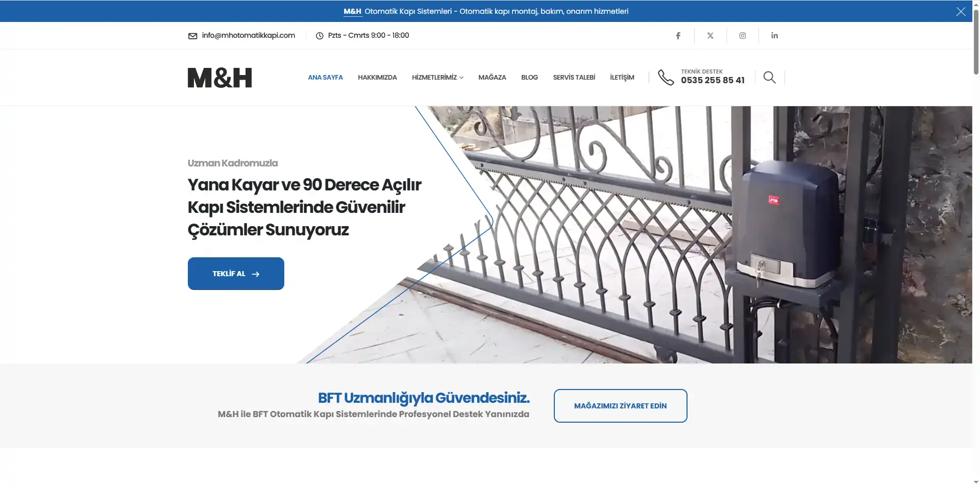Screen dimensions: 980x486
Task: Open the Hakkımızda page
Action: 377,78
